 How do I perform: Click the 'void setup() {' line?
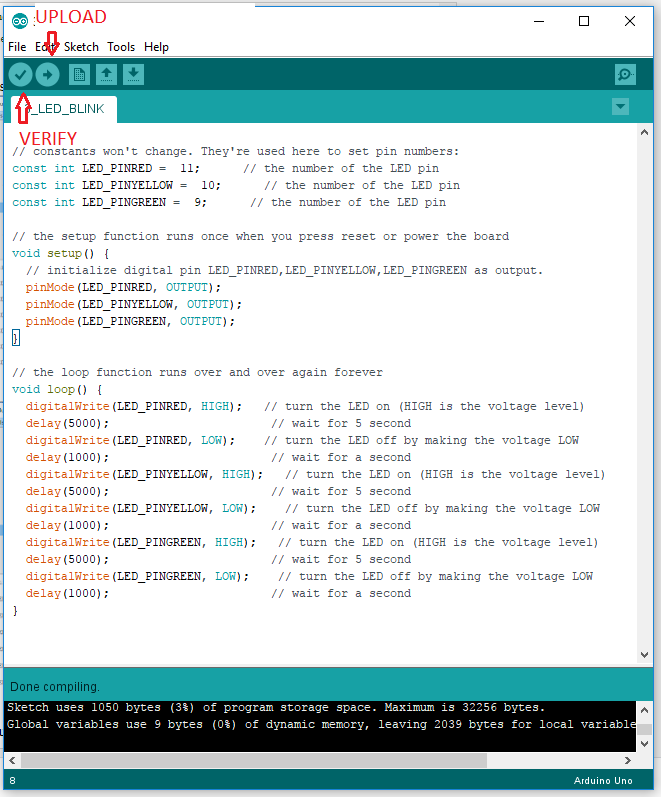click(61, 253)
